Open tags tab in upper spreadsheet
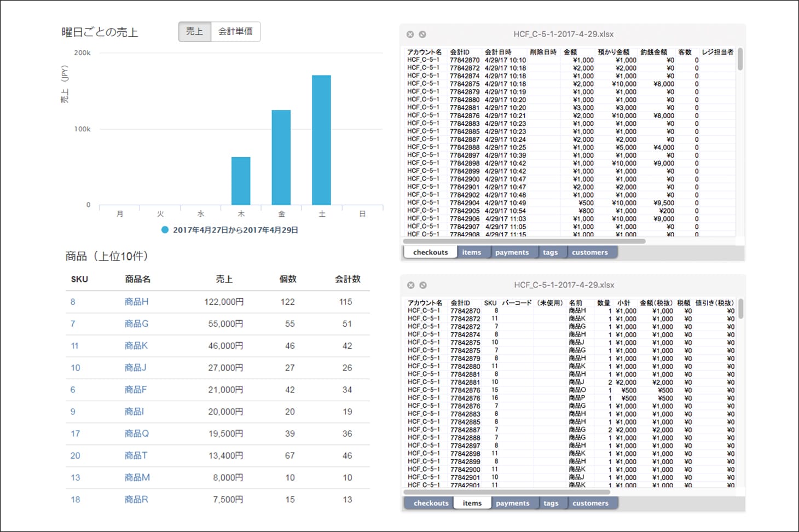Screen dimensions: 799x532 pyautogui.click(x=551, y=252)
